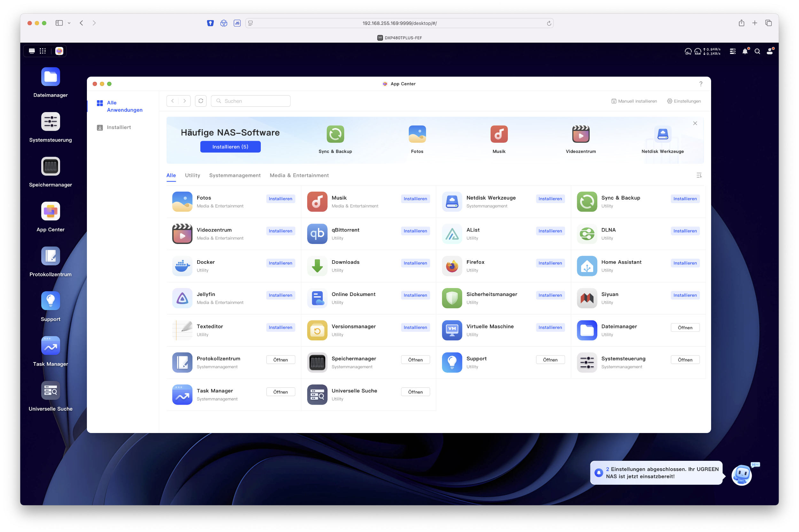The width and height of the screenshot is (799, 532).
Task: Click Installieren (5) button in banner
Action: [230, 147]
